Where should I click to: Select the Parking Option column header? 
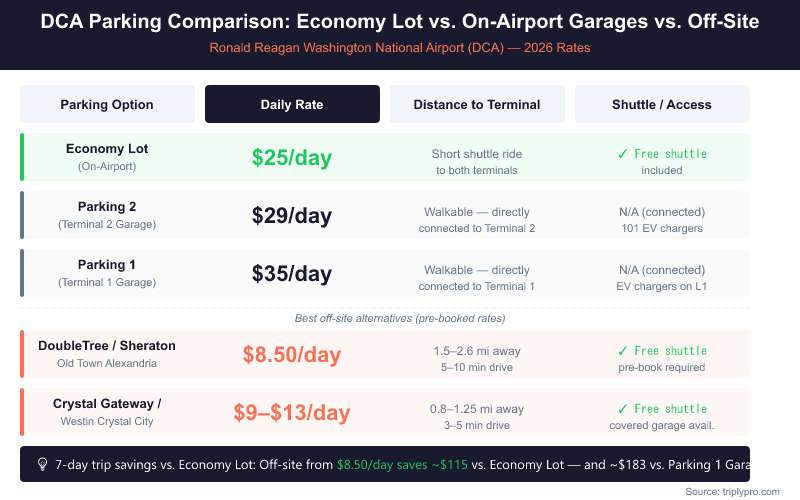[107, 104]
